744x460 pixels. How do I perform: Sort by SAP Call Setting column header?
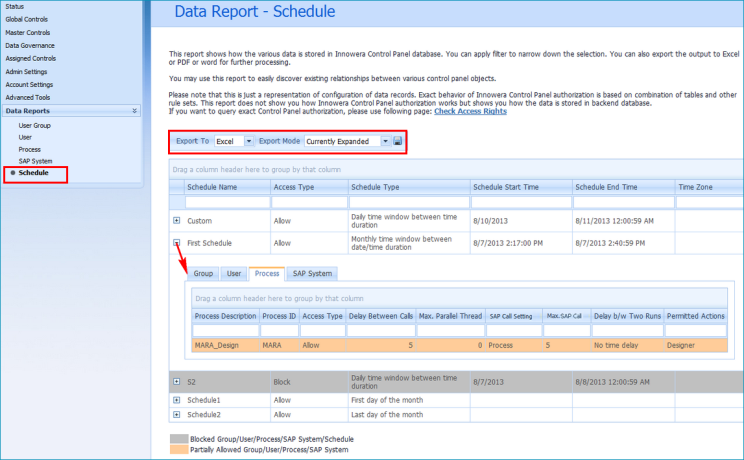514,316
